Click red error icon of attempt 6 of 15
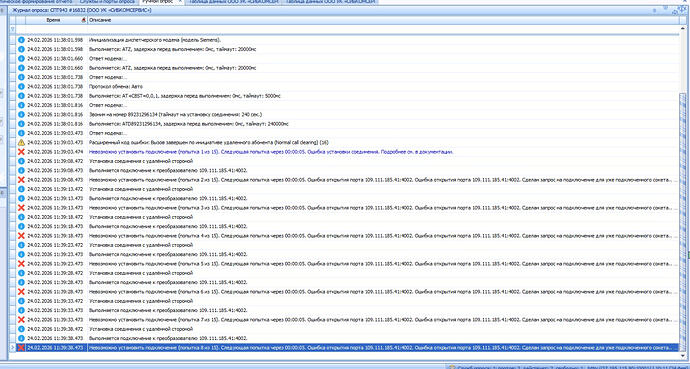 [21, 292]
